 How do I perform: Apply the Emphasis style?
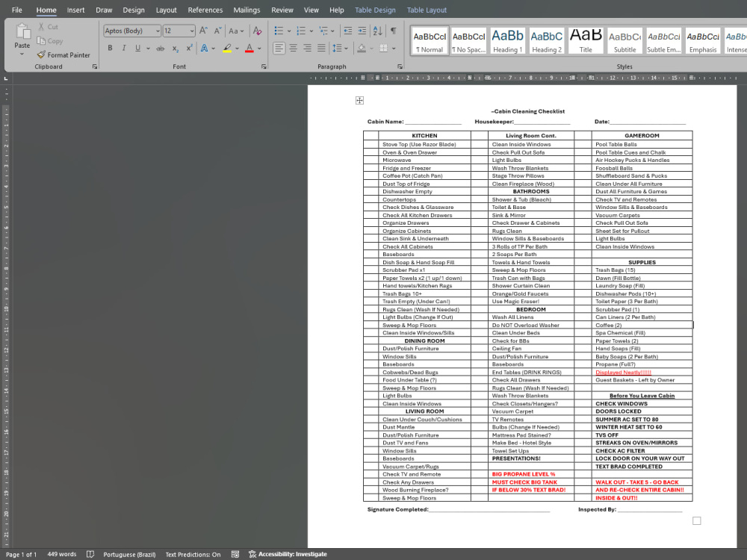coord(703,40)
